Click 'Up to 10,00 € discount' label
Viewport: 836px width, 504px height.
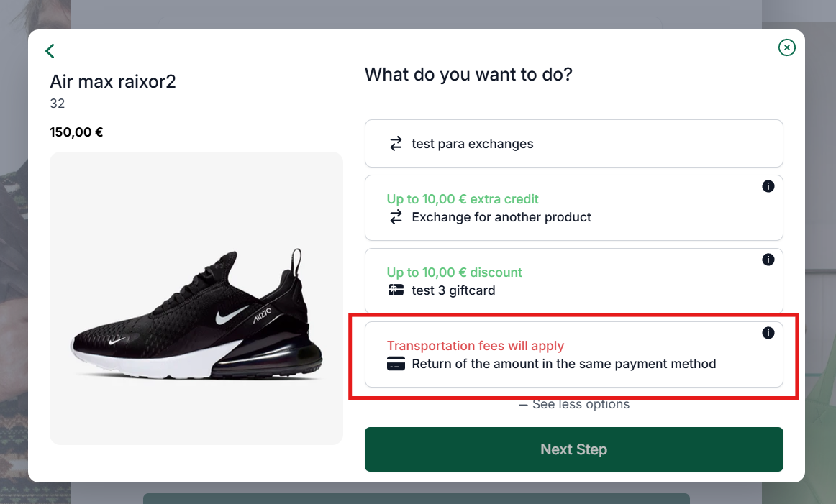coord(454,272)
